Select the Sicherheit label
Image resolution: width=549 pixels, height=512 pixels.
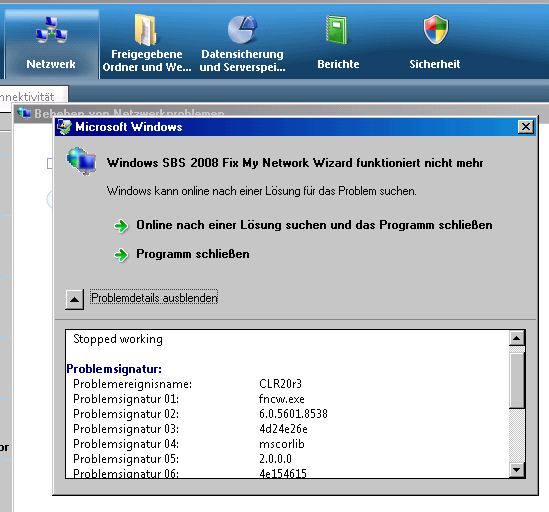click(435, 64)
